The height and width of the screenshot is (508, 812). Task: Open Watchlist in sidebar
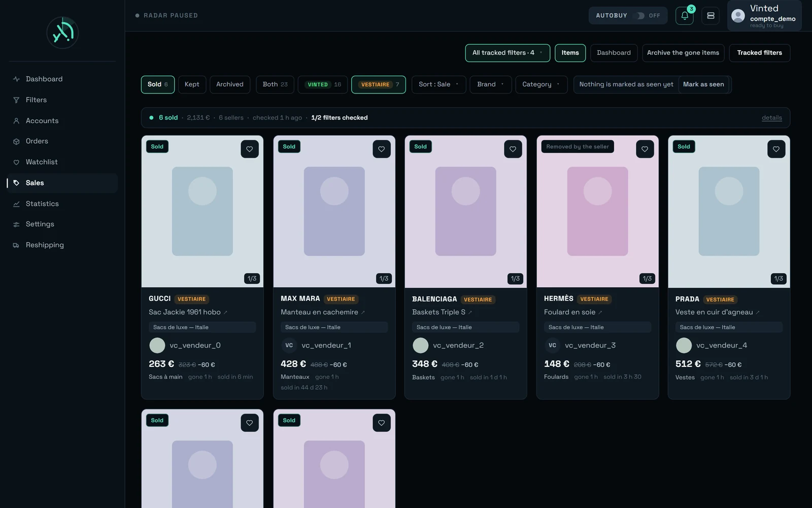click(x=62, y=162)
